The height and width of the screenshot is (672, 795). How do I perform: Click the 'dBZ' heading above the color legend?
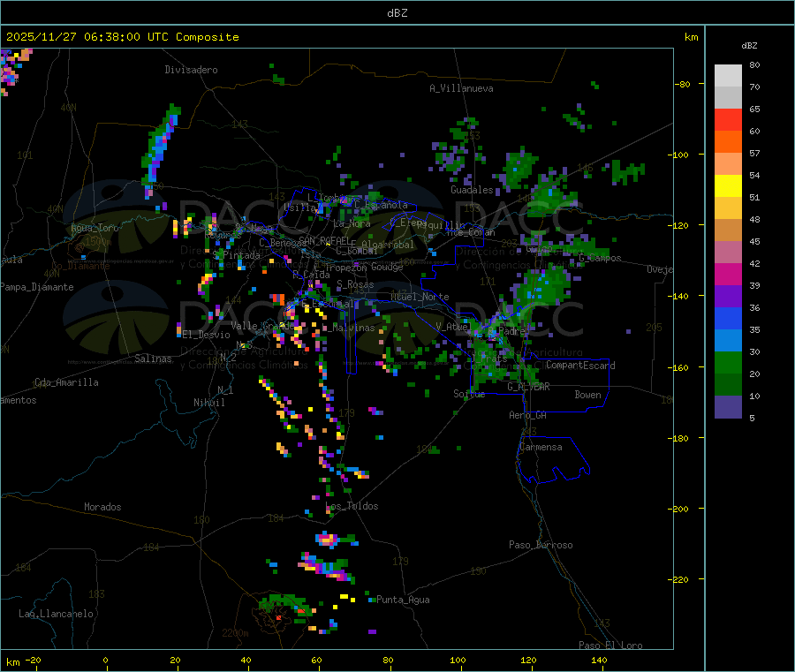tap(749, 46)
